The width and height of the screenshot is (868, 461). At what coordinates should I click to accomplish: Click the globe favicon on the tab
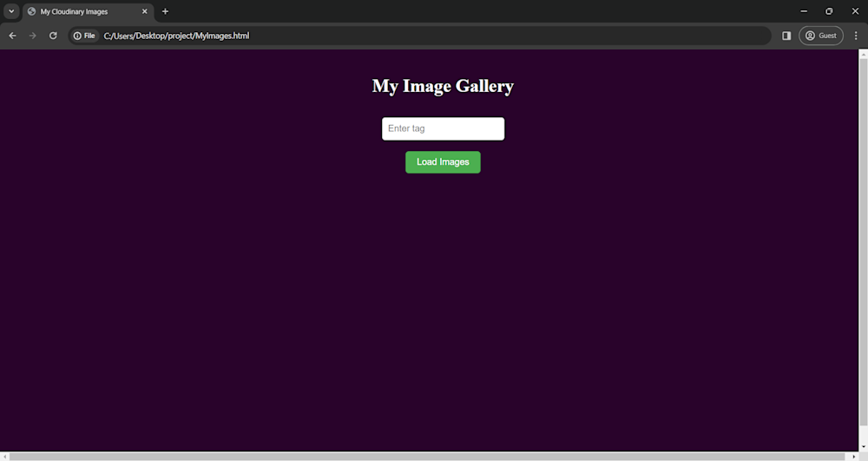click(31, 11)
